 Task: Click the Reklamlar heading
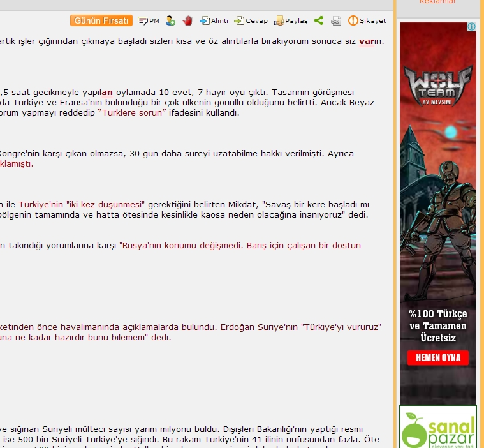(x=437, y=2)
